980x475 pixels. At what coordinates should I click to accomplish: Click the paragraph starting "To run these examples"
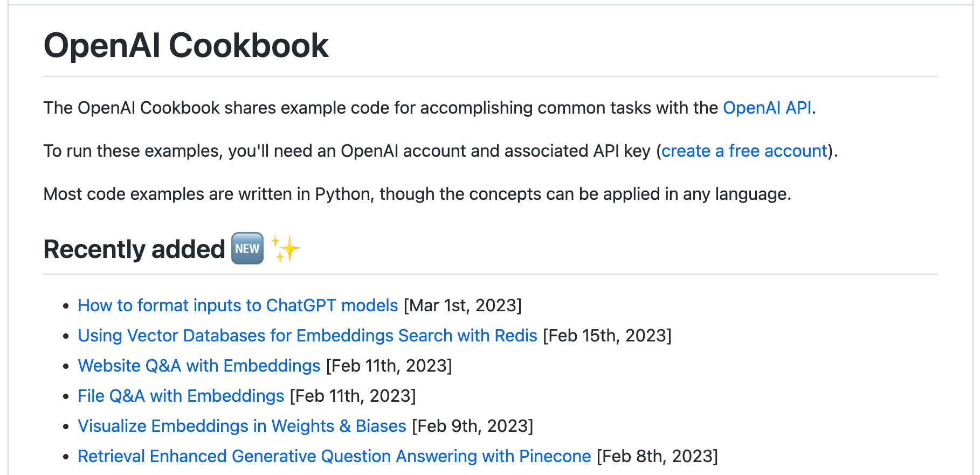pyautogui.click(x=440, y=151)
